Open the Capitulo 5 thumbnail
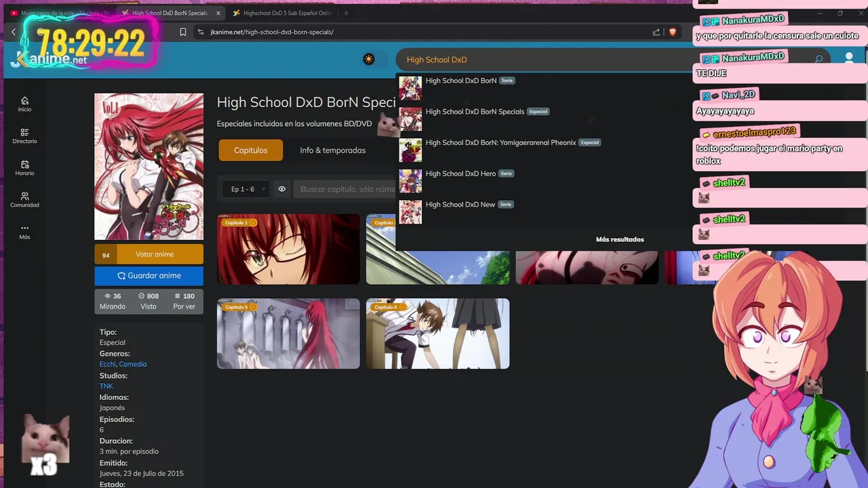This screenshot has height=488, width=868. point(288,333)
